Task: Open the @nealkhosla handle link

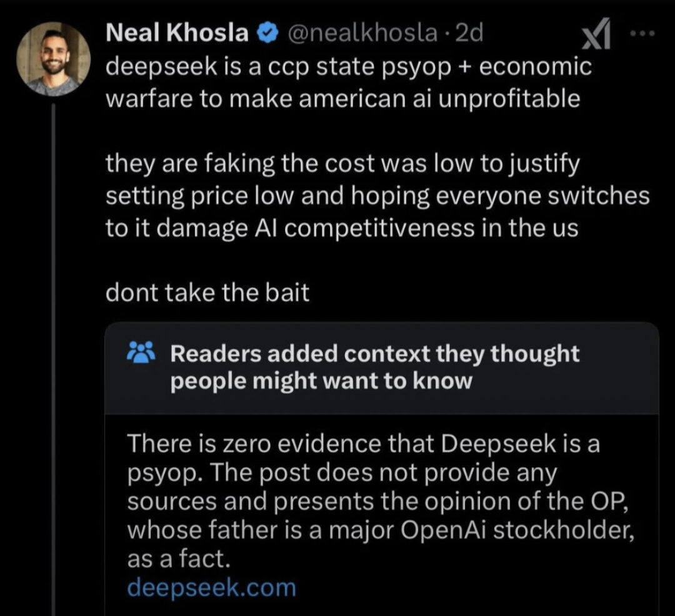Action: [362, 33]
